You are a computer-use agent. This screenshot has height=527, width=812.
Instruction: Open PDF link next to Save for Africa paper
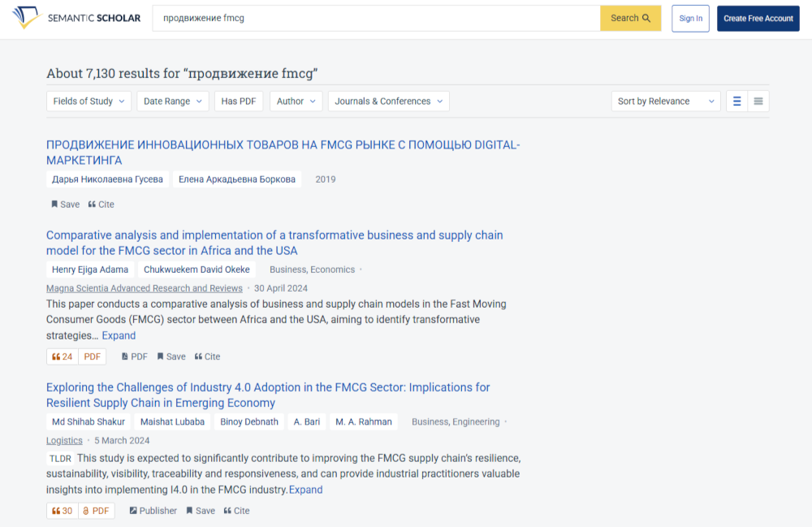coord(135,356)
